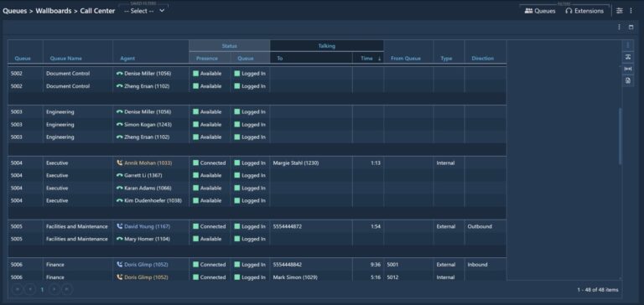This screenshot has width=644, height=305.
Task: Click the Talking column group header
Action: click(x=327, y=46)
